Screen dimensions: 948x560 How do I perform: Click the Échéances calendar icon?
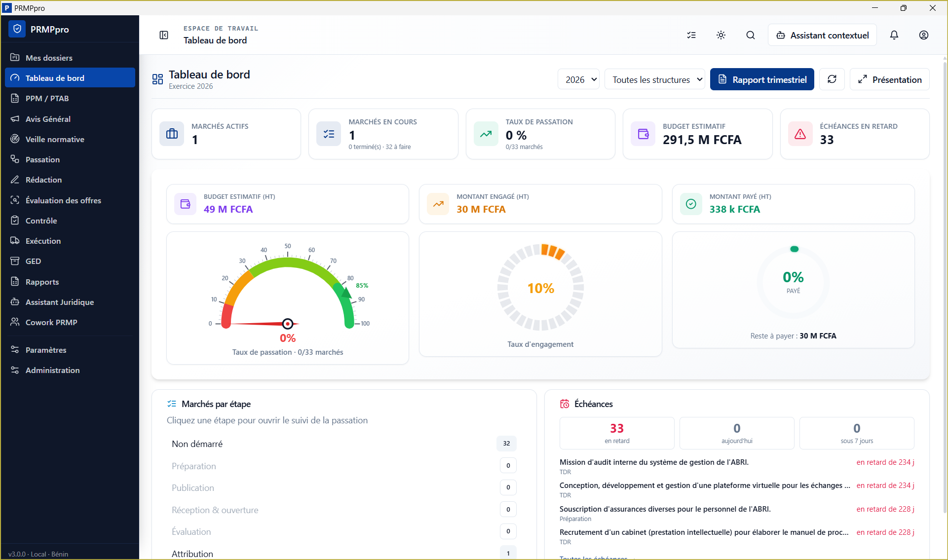[x=565, y=404]
